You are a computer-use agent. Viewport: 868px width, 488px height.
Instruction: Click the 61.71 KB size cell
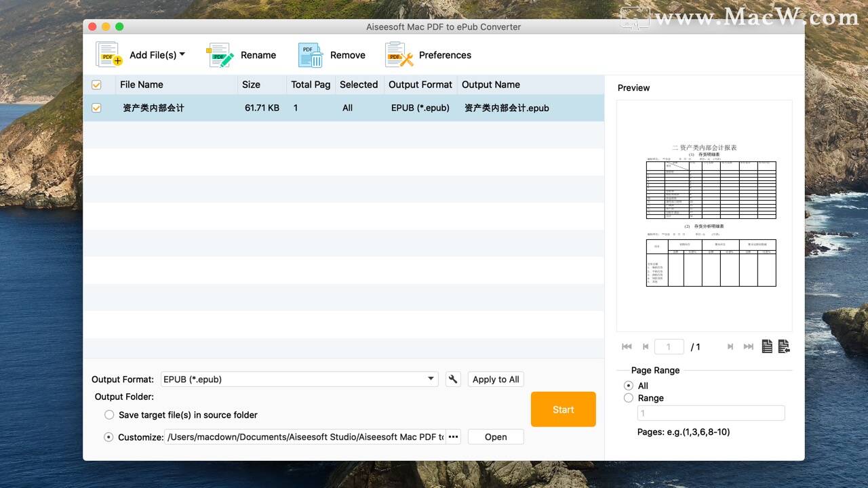262,108
